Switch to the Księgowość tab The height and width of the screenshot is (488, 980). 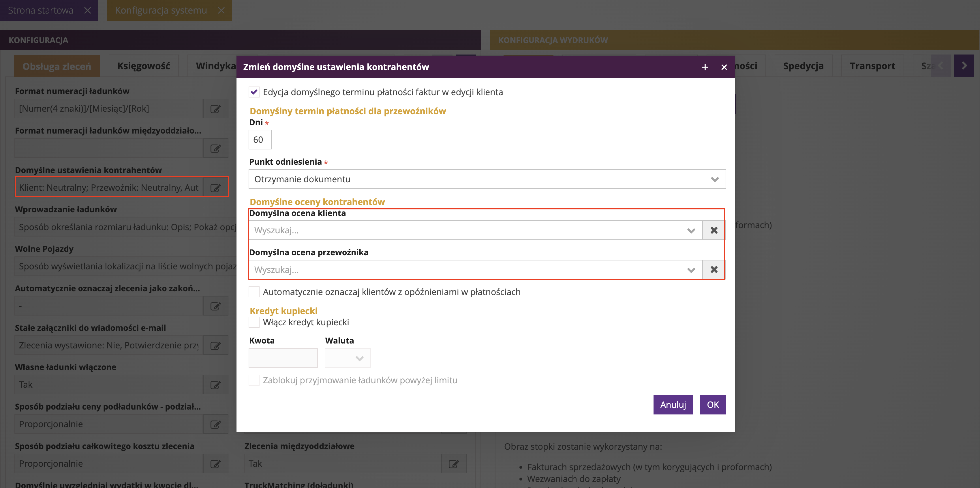coord(143,66)
